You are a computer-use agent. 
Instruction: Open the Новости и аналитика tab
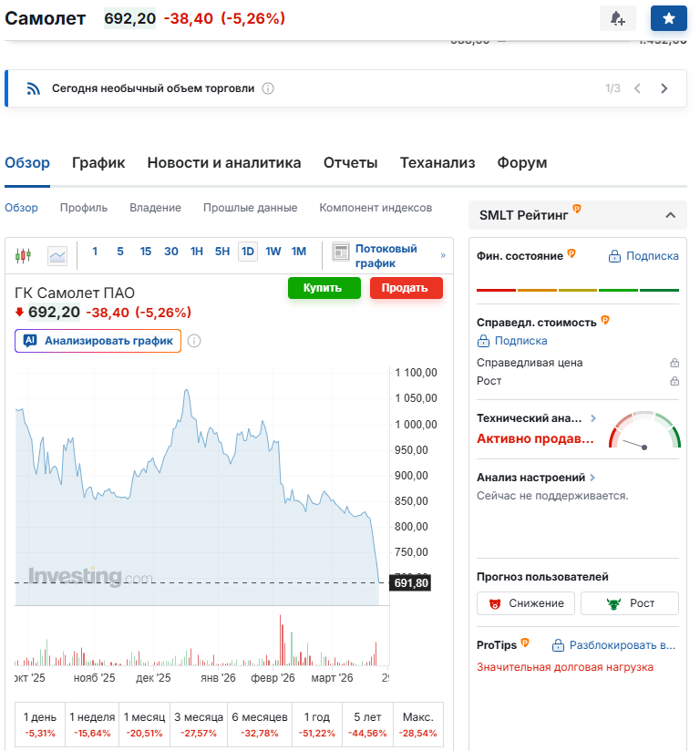tap(224, 163)
